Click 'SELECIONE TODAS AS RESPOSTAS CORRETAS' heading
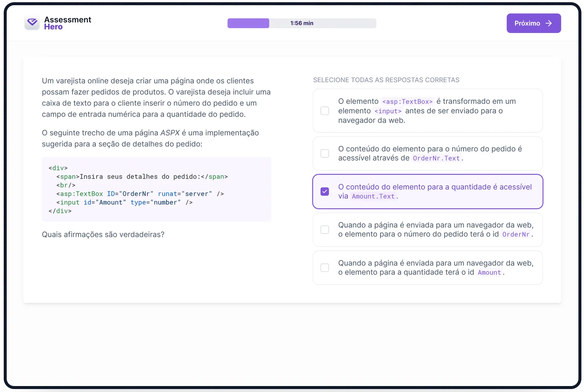Screen dimensions: 584x392 point(386,80)
